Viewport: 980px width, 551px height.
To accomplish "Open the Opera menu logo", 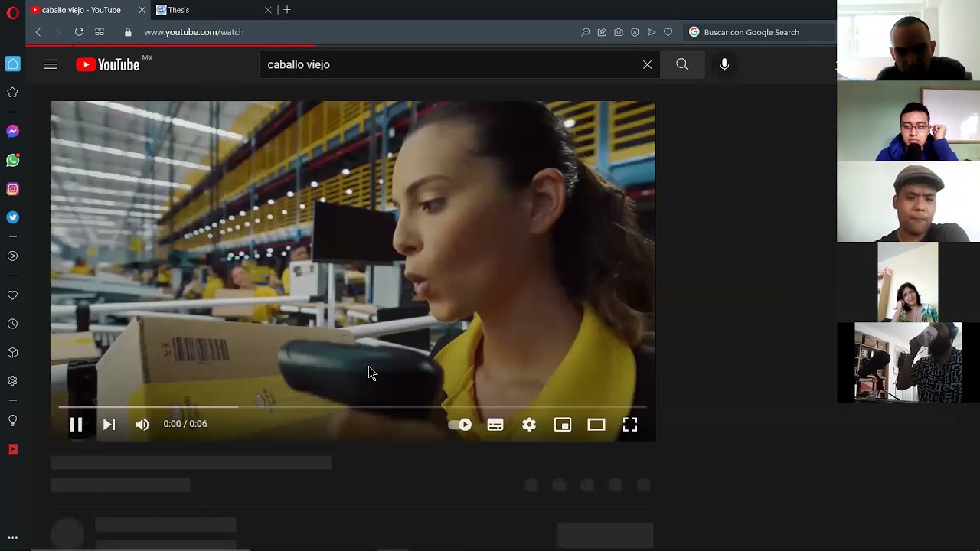I will click(x=12, y=13).
